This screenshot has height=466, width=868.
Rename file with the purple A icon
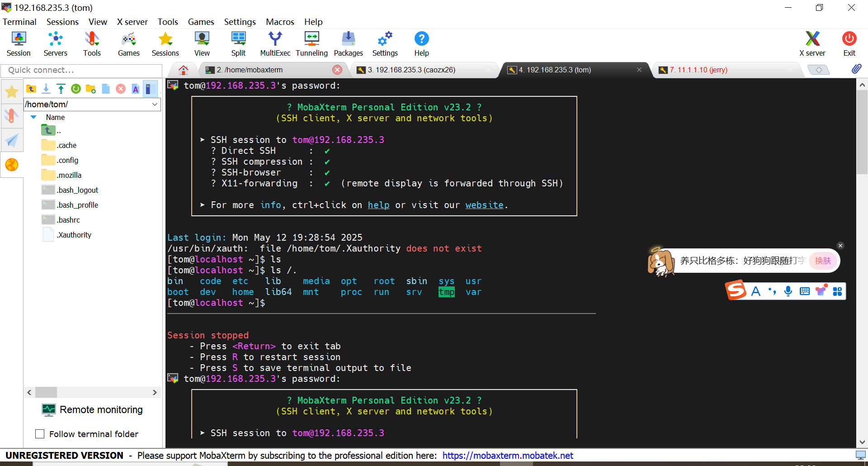pyautogui.click(x=136, y=89)
